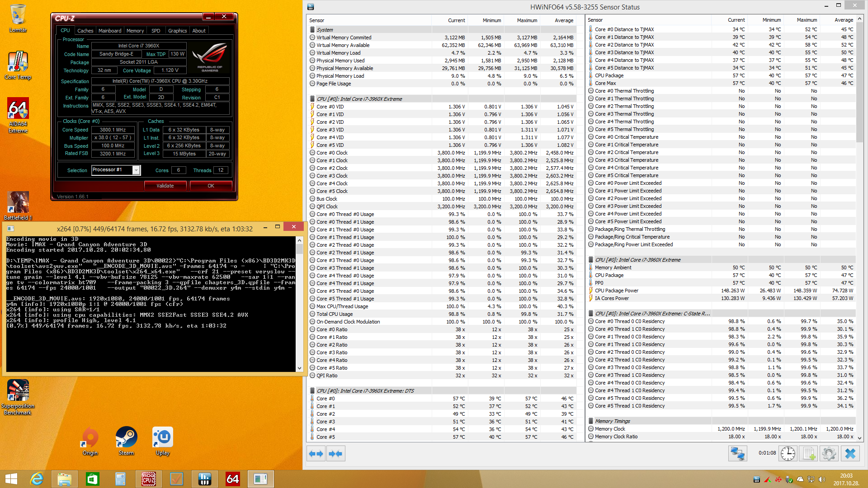Close HWiNFO sensors with blue X button
868x488 pixels.
[x=850, y=453]
